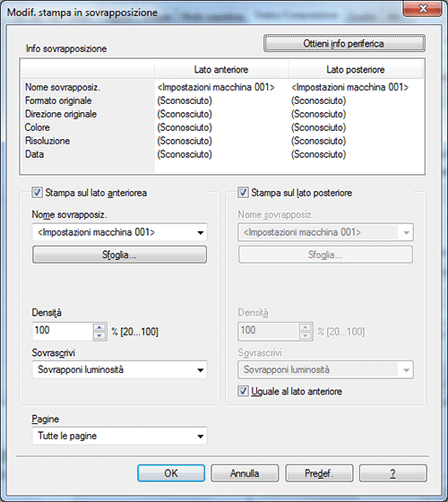
Task: Click the front side Densità input field
Action: tap(63, 331)
